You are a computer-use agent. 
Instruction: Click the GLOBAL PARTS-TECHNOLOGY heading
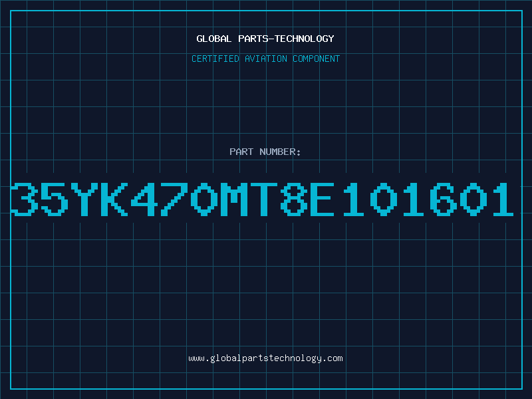pyautogui.click(x=265, y=39)
